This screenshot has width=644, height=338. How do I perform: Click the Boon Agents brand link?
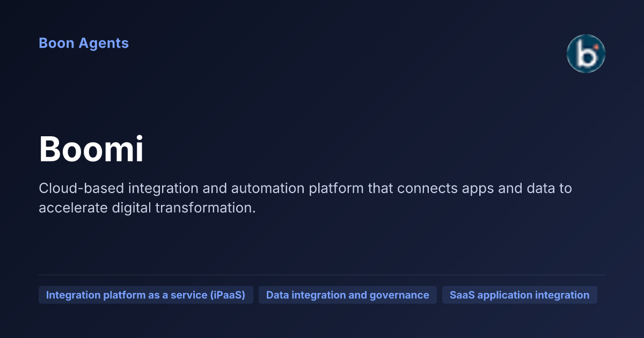[x=84, y=43]
